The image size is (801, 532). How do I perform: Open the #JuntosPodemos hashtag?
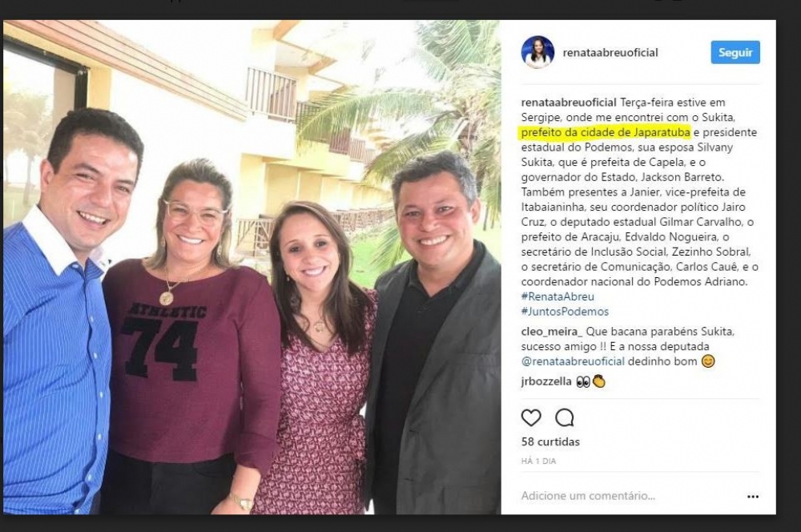[565, 311]
